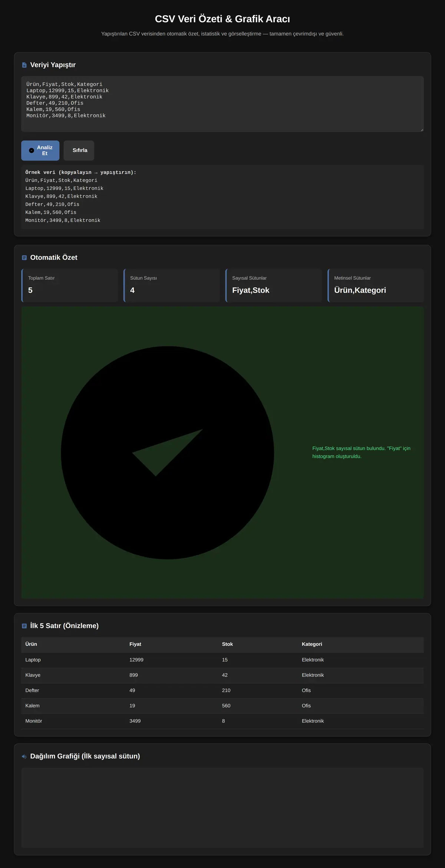Screen dimensions: 445x868
Task: Click the Dağılım Grafiği section heading
Action: click(85, 756)
